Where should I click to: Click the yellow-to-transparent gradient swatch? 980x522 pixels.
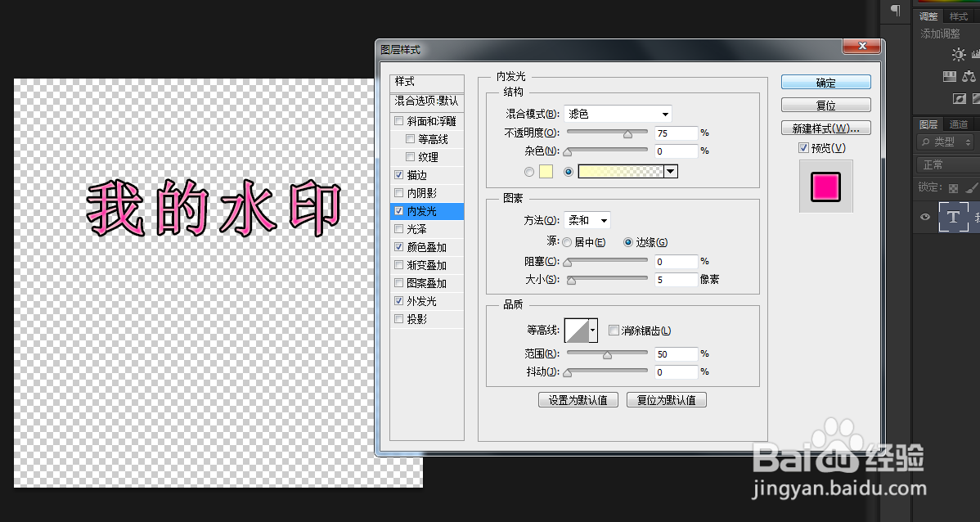click(x=621, y=171)
